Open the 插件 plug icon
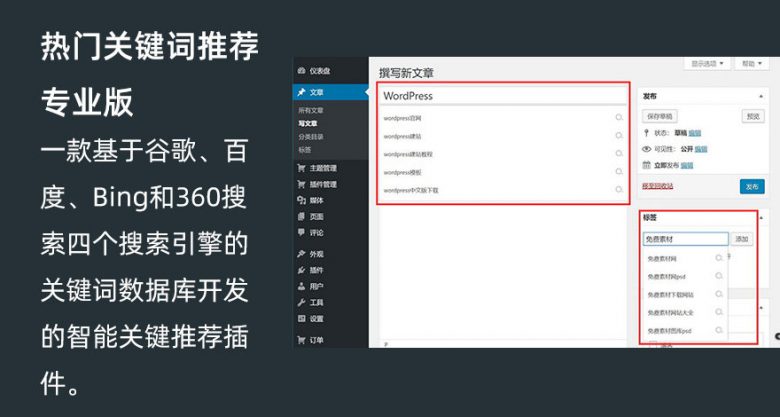Viewport: 780px width, 417px height. point(301,270)
